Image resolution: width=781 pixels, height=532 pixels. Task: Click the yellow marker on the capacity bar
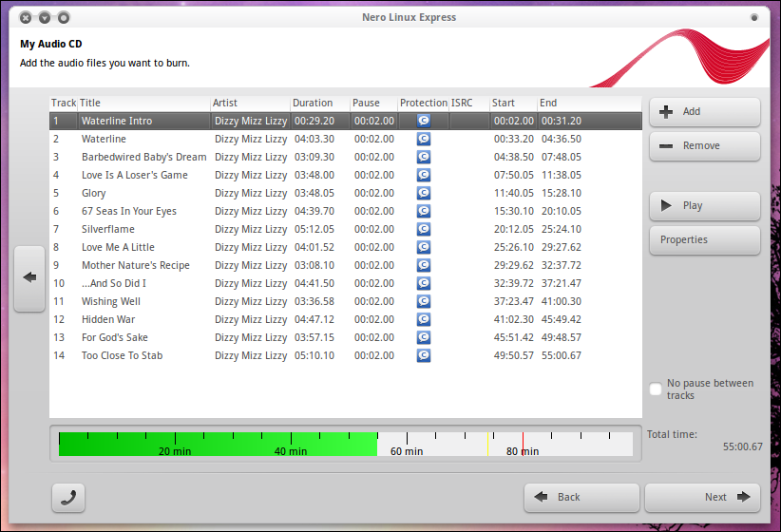(487, 444)
